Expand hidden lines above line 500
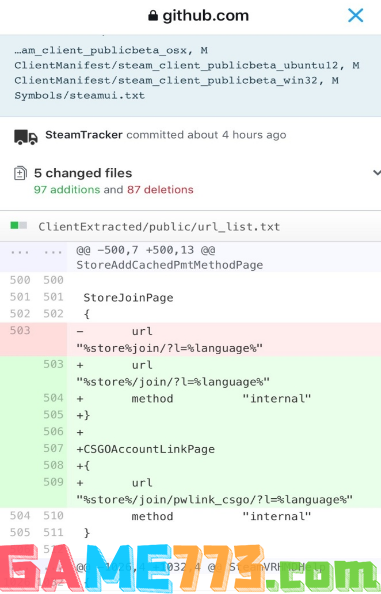Viewport: 381px width, 594px height. tap(36, 251)
